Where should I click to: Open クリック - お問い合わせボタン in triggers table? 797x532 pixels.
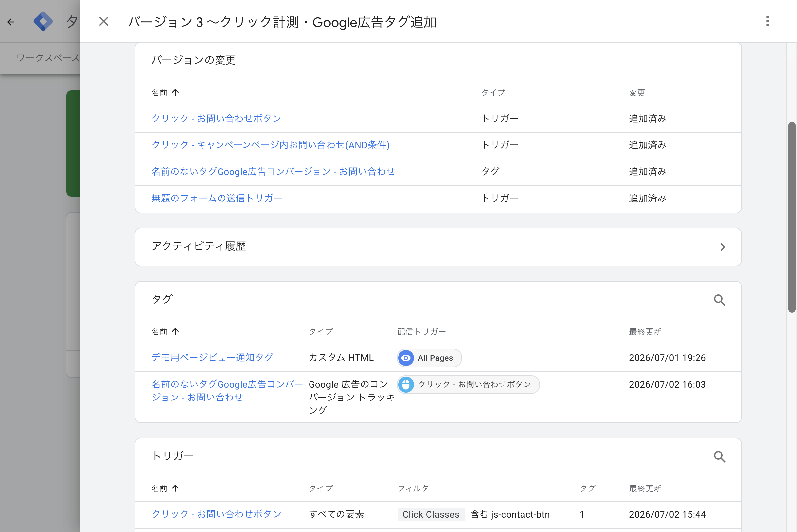click(217, 514)
